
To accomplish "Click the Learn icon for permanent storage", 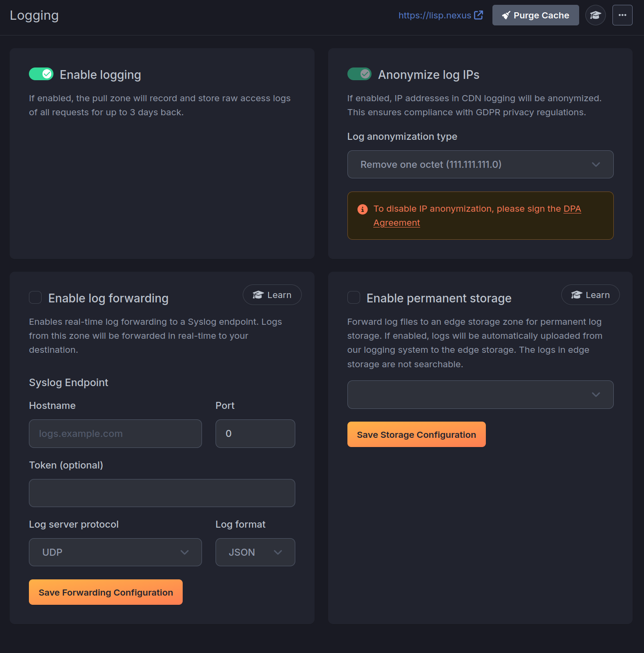I will [x=577, y=295].
